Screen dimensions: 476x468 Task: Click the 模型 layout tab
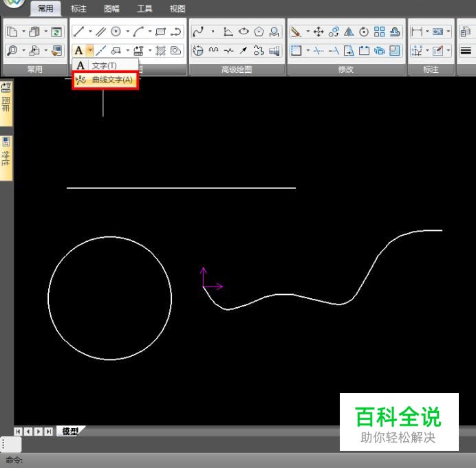(69, 431)
